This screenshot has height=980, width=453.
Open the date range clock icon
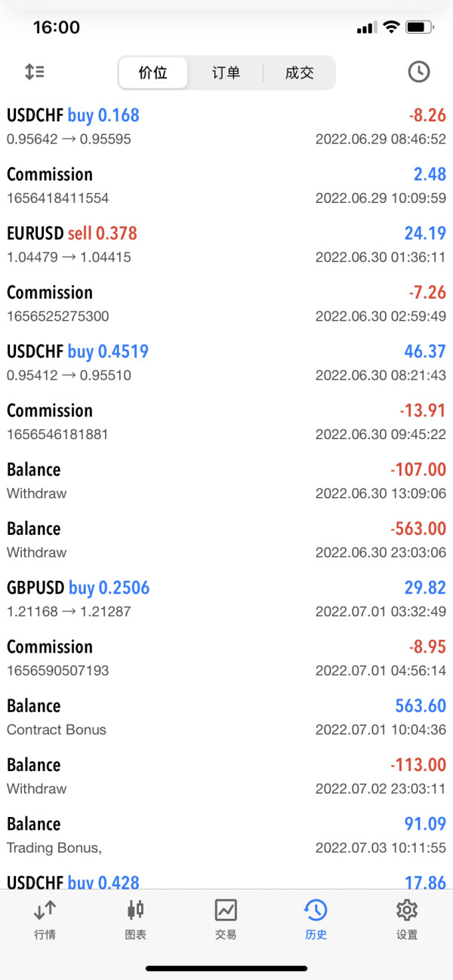418,72
